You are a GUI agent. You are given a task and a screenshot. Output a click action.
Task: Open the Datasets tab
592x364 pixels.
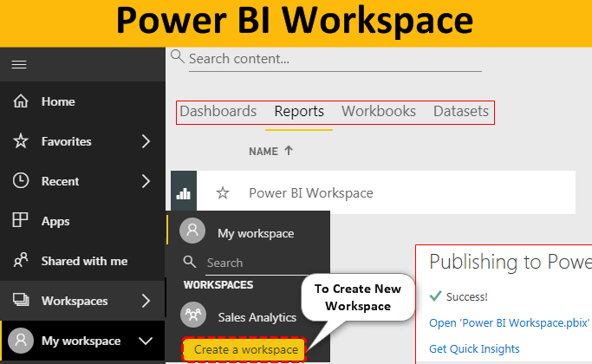click(x=461, y=112)
